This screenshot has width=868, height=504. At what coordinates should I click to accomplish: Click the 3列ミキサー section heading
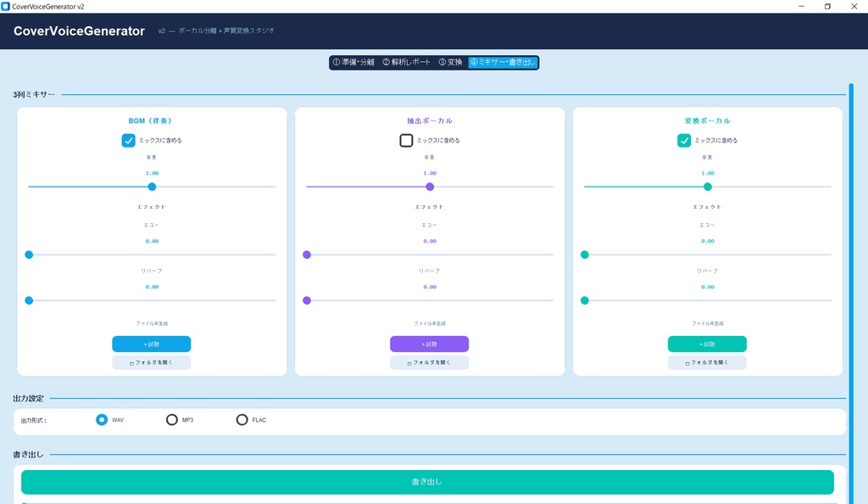pyautogui.click(x=34, y=95)
